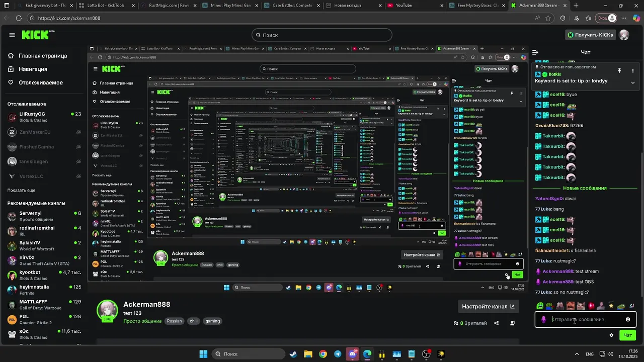This screenshot has height=362, width=644.
Task: Collapse the chat panel with arrow icon
Action: (535, 52)
